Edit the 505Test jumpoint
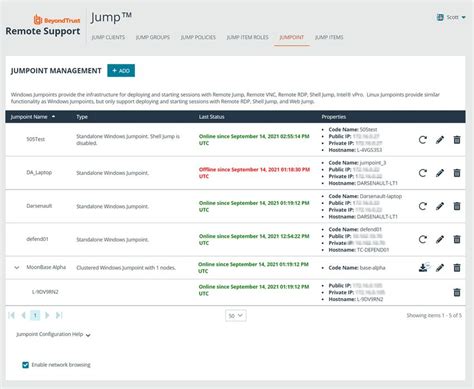The image size is (474, 389). click(x=440, y=140)
